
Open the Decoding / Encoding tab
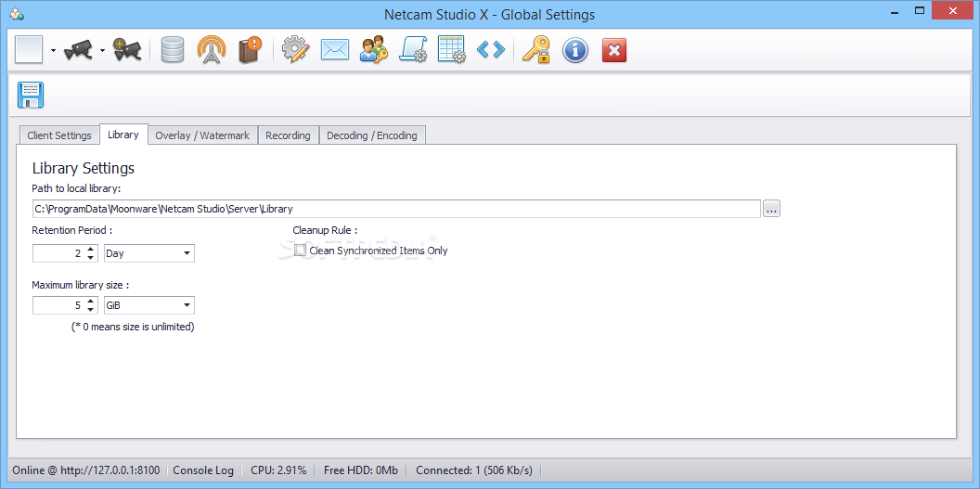pyautogui.click(x=372, y=135)
